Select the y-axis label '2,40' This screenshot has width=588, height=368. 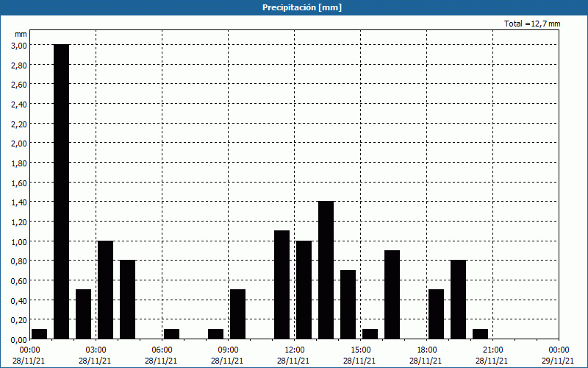(20, 105)
